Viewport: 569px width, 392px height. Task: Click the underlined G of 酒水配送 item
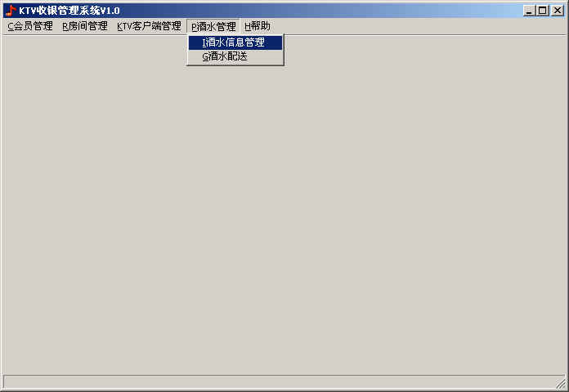[x=205, y=57]
